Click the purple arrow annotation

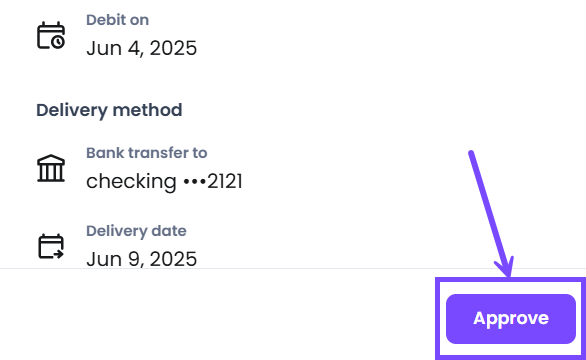[490, 214]
